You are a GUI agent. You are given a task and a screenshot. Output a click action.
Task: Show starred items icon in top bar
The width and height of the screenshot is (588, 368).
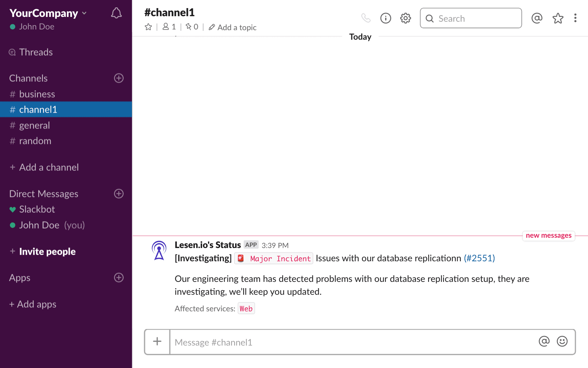558,18
